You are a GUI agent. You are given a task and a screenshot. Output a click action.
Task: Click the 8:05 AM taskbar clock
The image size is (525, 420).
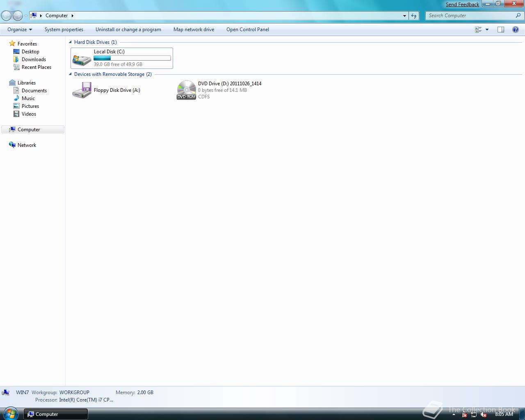click(504, 414)
